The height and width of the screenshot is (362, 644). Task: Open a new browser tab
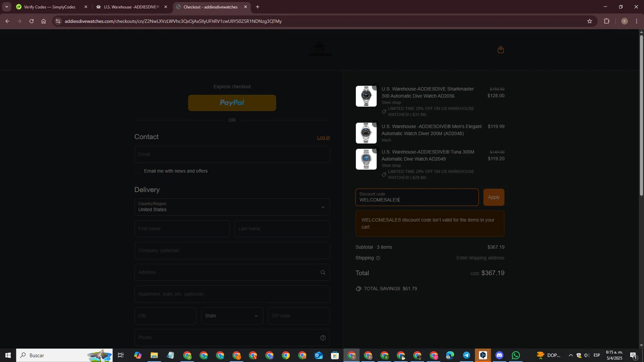[258, 7]
